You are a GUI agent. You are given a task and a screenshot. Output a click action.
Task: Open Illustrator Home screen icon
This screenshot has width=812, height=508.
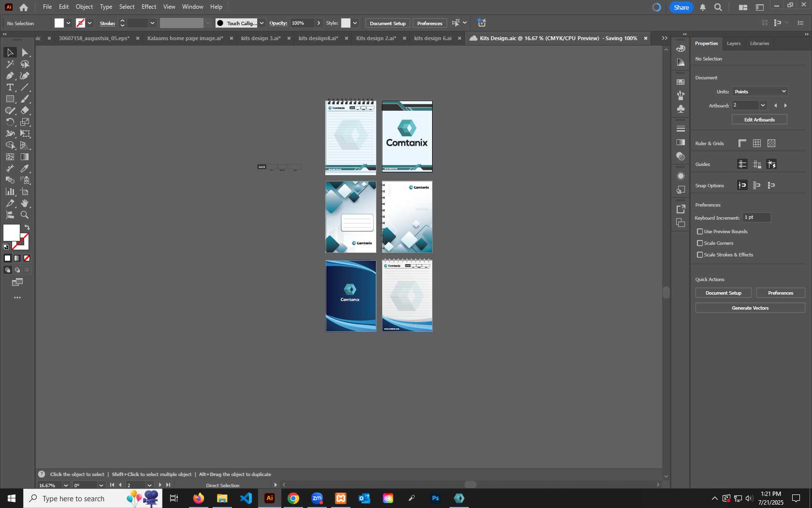[24, 7]
